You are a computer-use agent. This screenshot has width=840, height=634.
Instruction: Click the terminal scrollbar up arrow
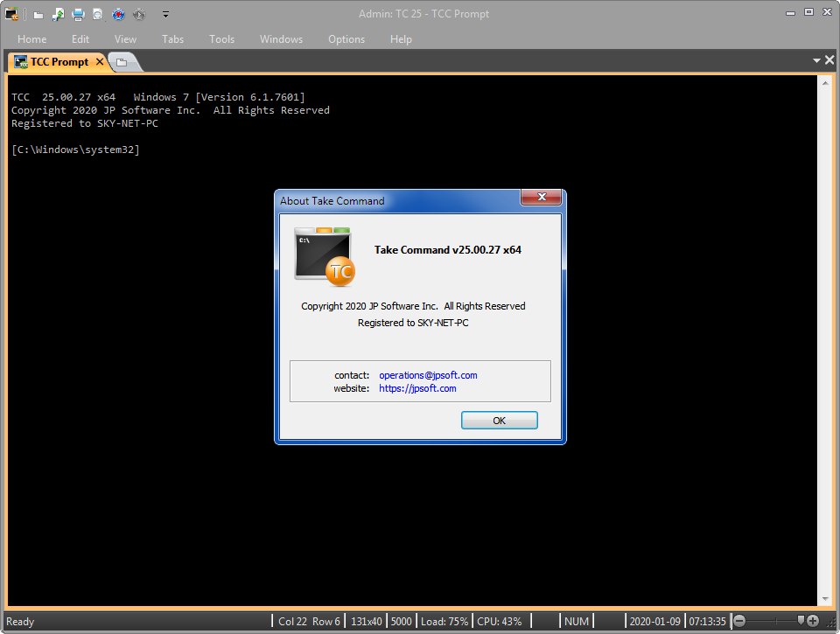click(825, 83)
